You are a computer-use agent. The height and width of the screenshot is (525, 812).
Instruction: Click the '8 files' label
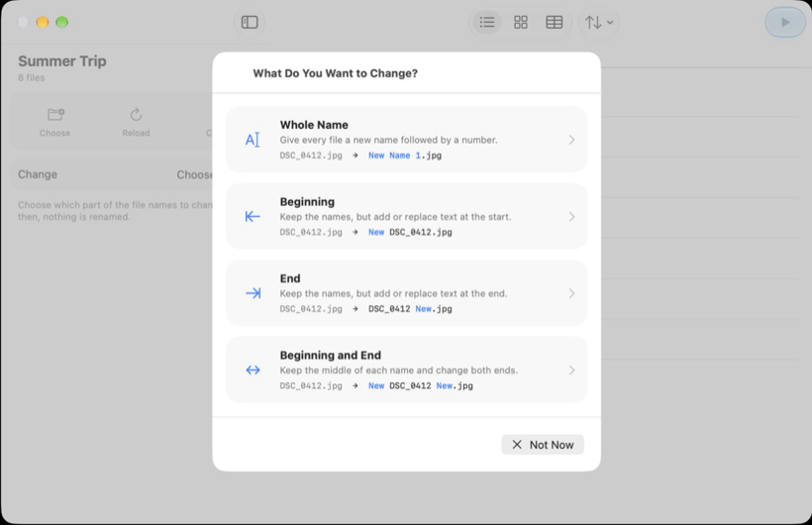pos(32,77)
